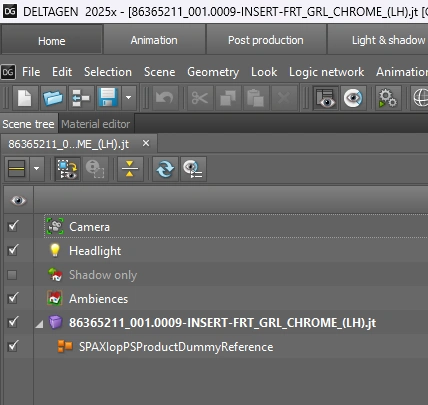
Task: Switch to the Animation ribbon tab
Action: pyautogui.click(x=154, y=40)
